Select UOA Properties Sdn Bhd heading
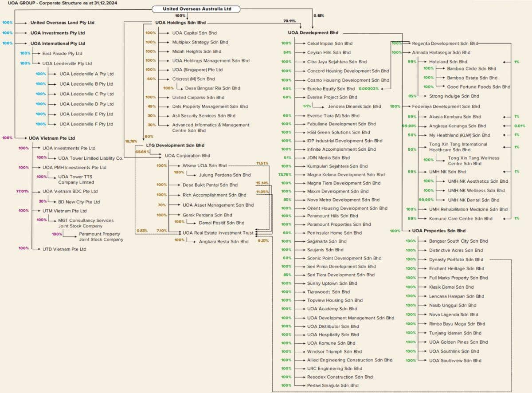This screenshot has height=393, width=532. pyautogui.click(x=439, y=231)
